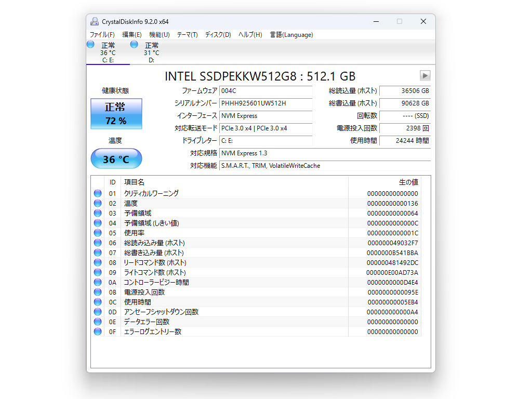The height and width of the screenshot is (399, 532).
Task: Click the CrystalDiskInfo app icon in title bar
Action: tap(95, 21)
